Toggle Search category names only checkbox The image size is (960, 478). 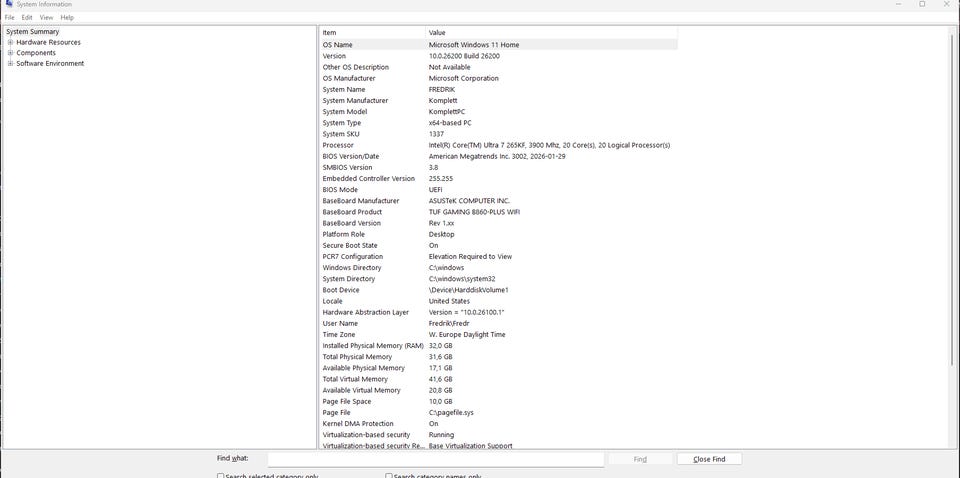[389, 476]
